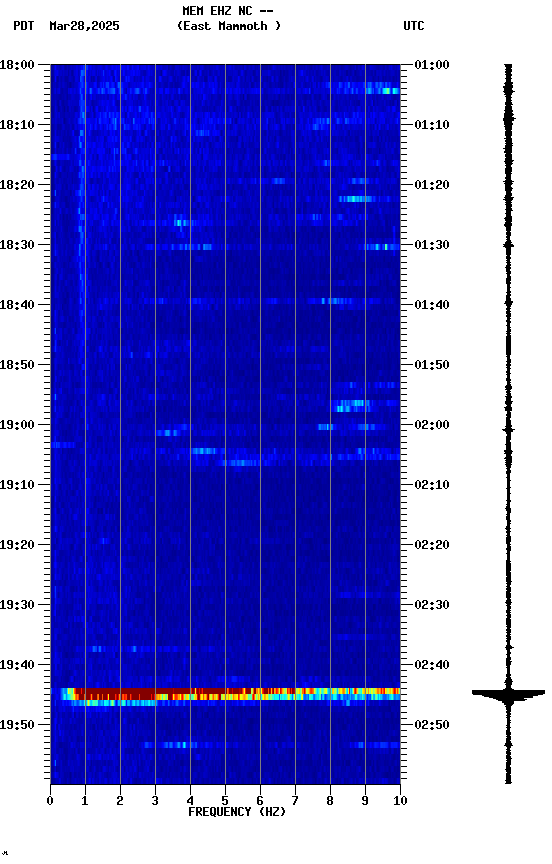Click the 01:10 UTC time label
Screen dimensions: 552x864
click(432, 125)
